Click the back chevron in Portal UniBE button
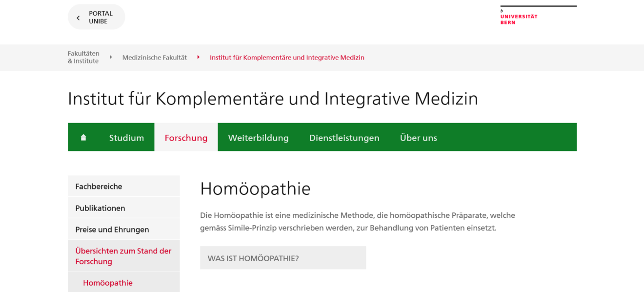The height and width of the screenshot is (292, 644). tap(78, 18)
